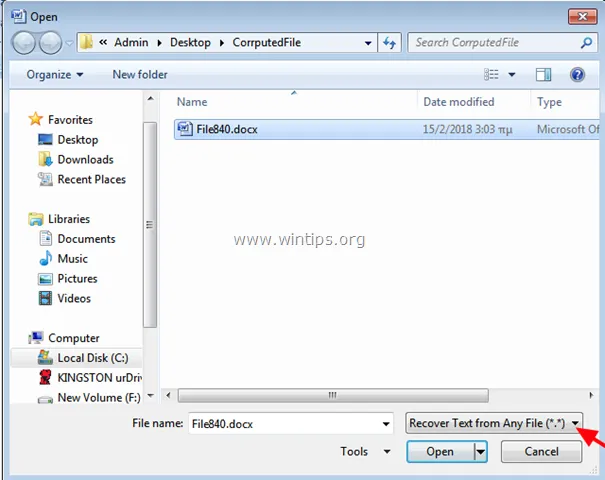Click the Computer monitor icon
This screenshot has height=480, width=605.
point(36,338)
